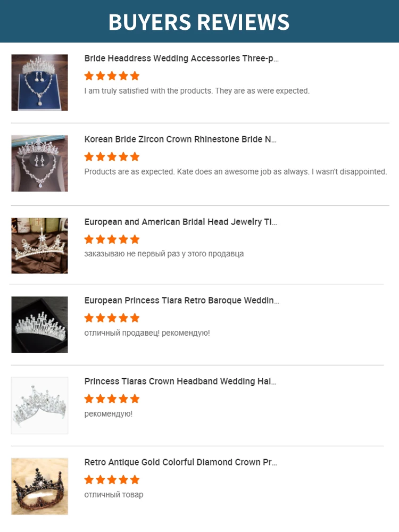Click the star rating under Korean Bride Zircon
This screenshot has width=399, height=532.
tap(112, 156)
